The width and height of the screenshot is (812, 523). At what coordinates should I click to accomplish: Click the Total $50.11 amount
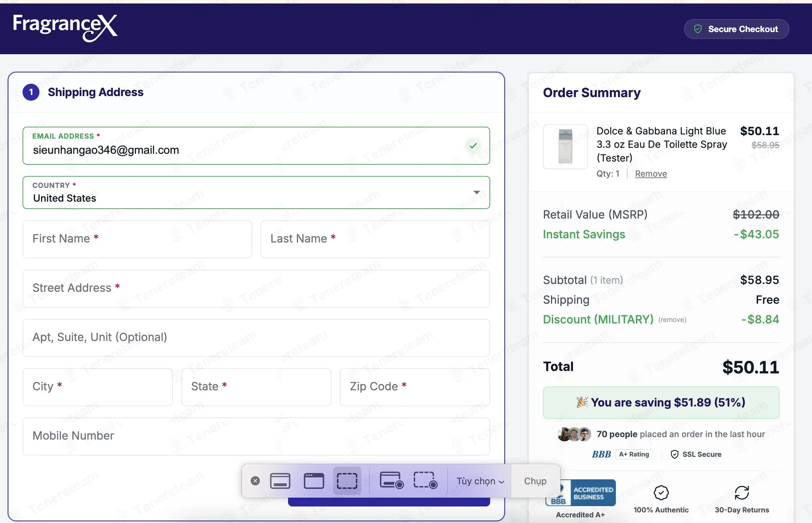[x=751, y=367]
